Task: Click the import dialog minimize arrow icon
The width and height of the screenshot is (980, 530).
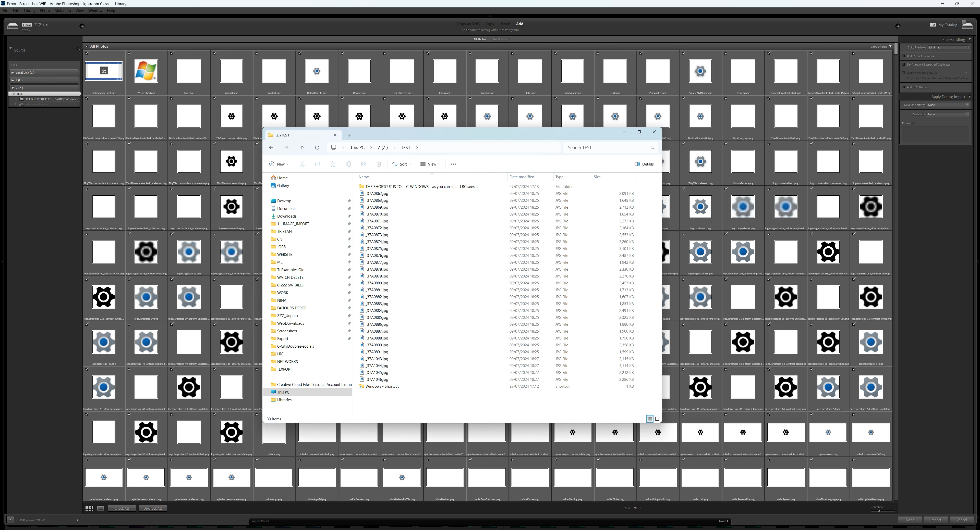Action: [x=10, y=520]
